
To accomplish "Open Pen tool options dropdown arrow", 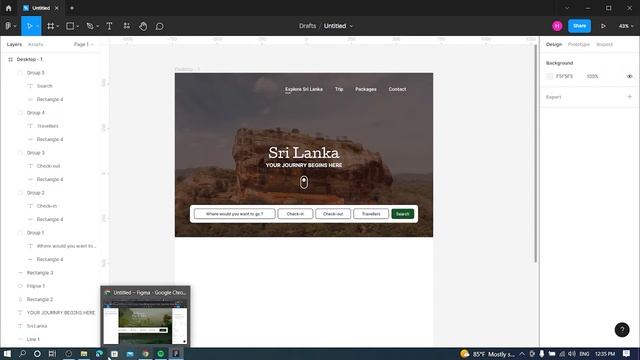I will [98, 26].
